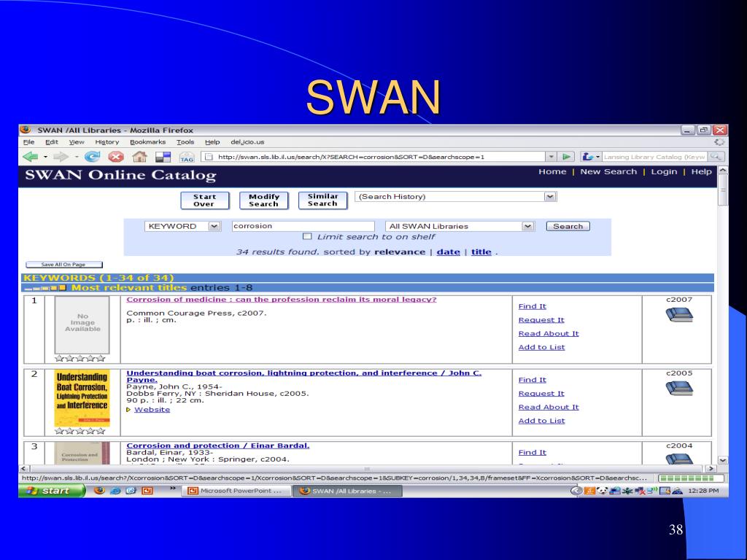Screen dimensions: 747x560
Task: Open the File menu
Action: (x=28, y=142)
